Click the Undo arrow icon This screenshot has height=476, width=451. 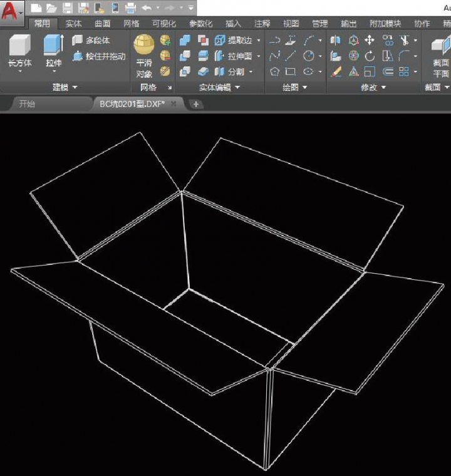[x=147, y=8]
